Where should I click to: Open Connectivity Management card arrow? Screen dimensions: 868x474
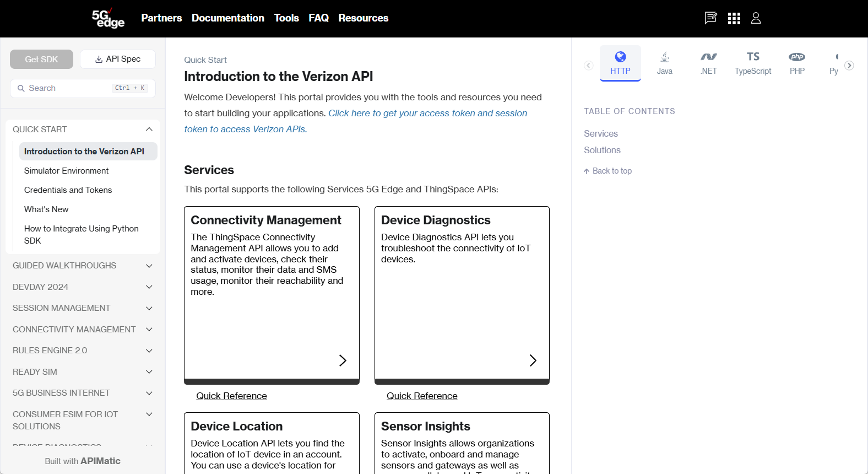(x=343, y=360)
